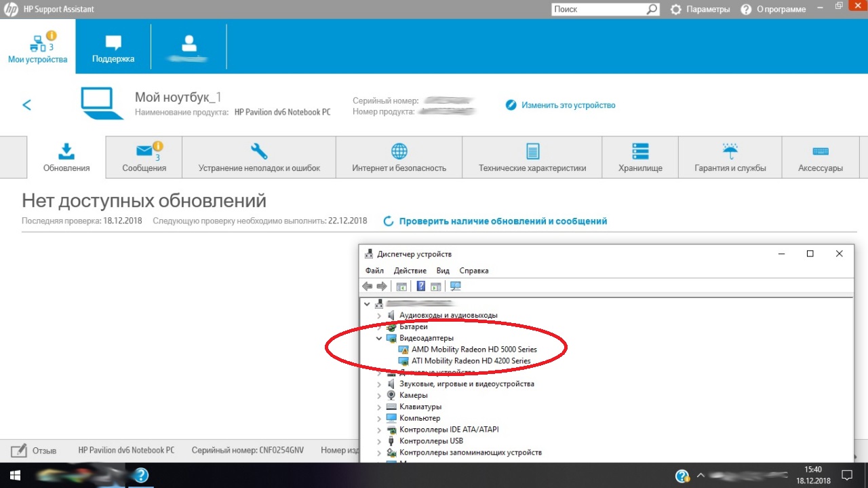868x488 pixels.
Task: Expand Контроллеры IDE ATA/ATAPI node
Action: 379,430
